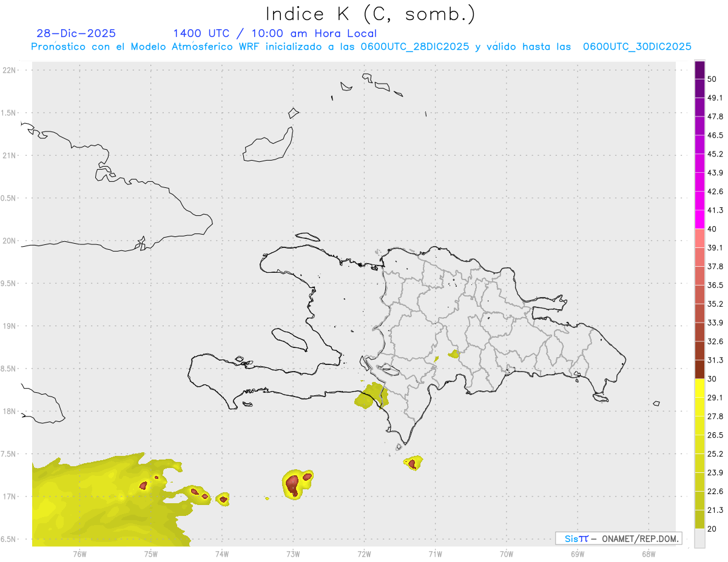The width and height of the screenshot is (728, 562).
Task: Click the "68W" longitude label
Action: click(x=649, y=554)
